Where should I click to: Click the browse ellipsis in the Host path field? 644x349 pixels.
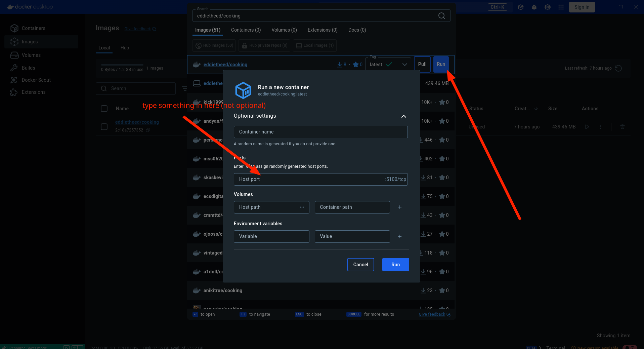click(302, 207)
